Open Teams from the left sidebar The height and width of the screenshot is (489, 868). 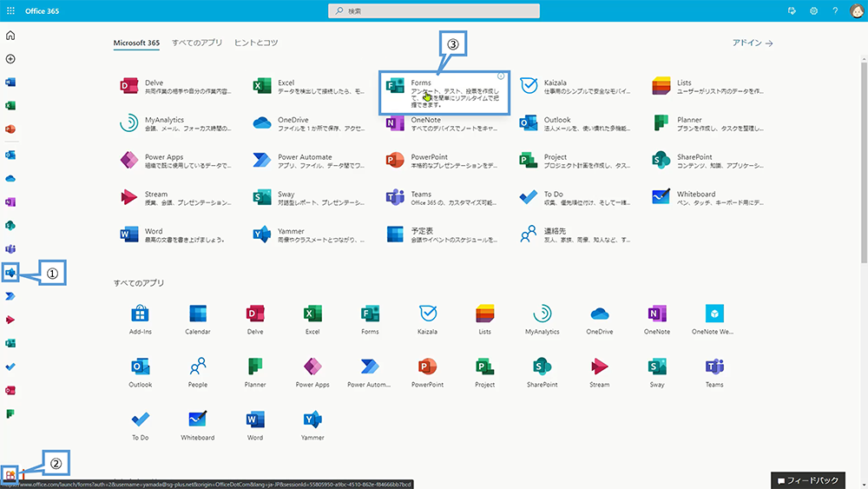(10, 248)
